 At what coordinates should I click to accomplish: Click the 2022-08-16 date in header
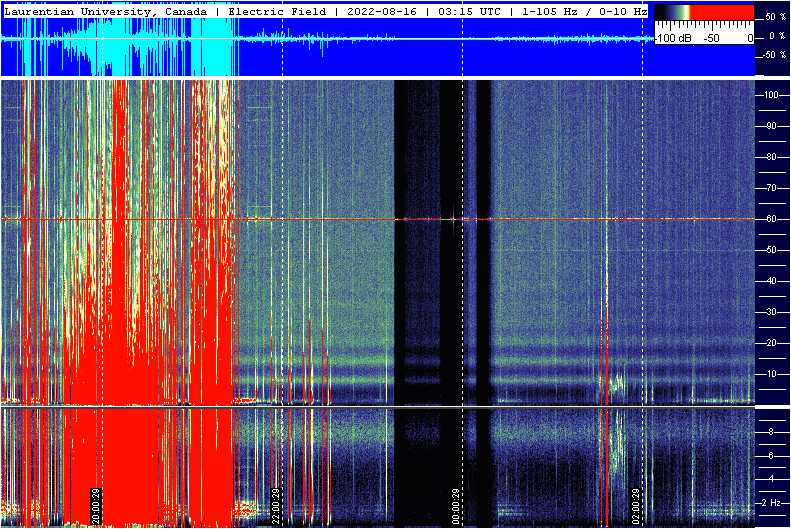pos(382,12)
